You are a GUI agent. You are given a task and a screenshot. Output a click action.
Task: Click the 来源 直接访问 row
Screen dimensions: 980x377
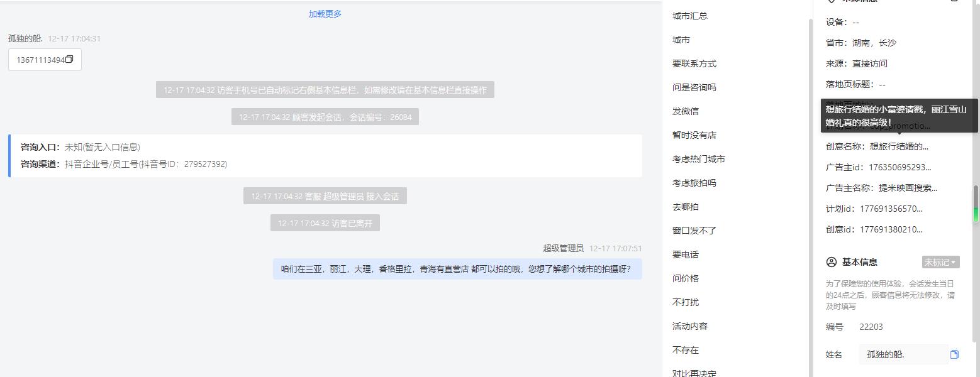pos(857,63)
